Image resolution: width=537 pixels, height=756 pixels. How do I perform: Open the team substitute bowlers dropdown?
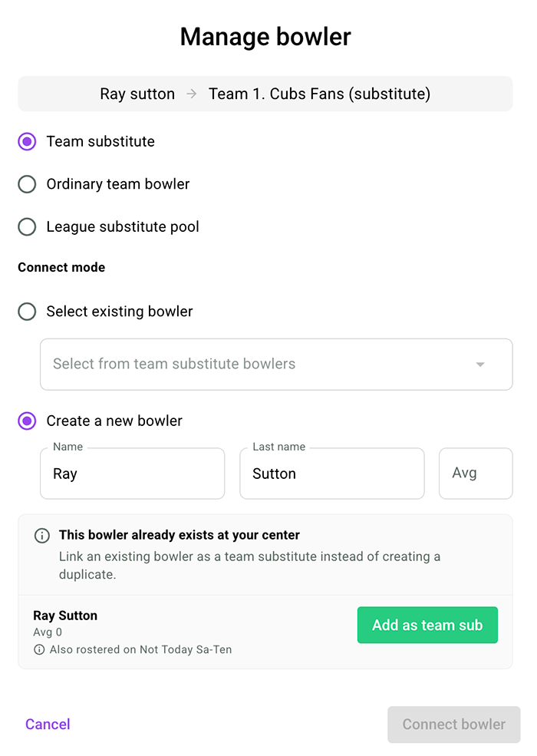276,364
